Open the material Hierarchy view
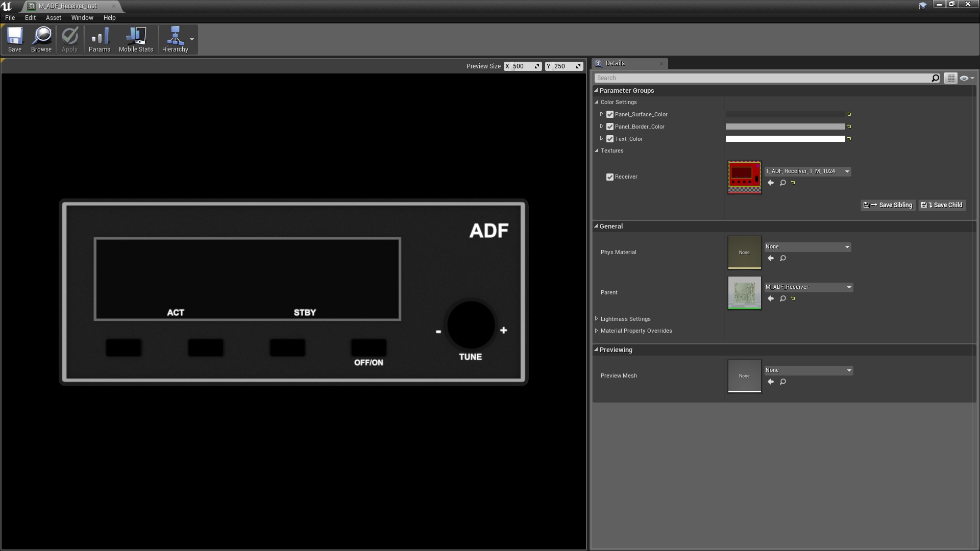Viewport: 980px width, 551px height. point(175,39)
